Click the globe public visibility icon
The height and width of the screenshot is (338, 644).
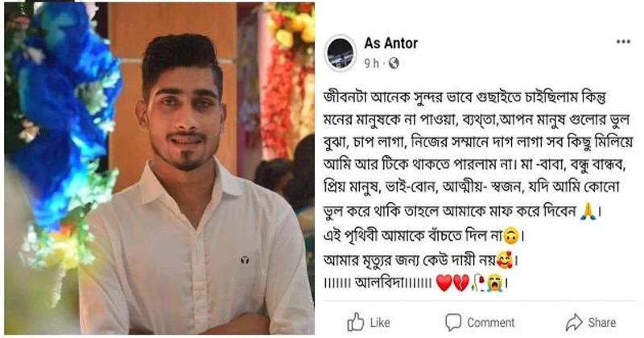coord(394,64)
